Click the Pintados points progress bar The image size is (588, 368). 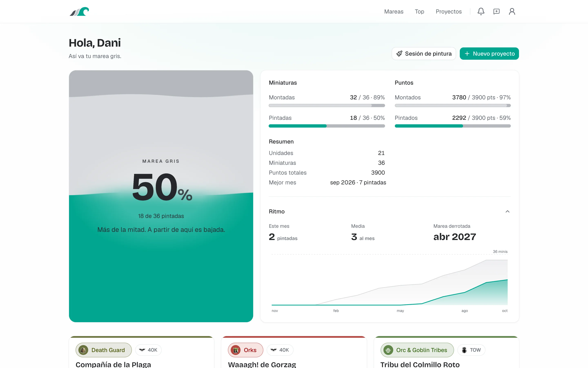(x=453, y=126)
